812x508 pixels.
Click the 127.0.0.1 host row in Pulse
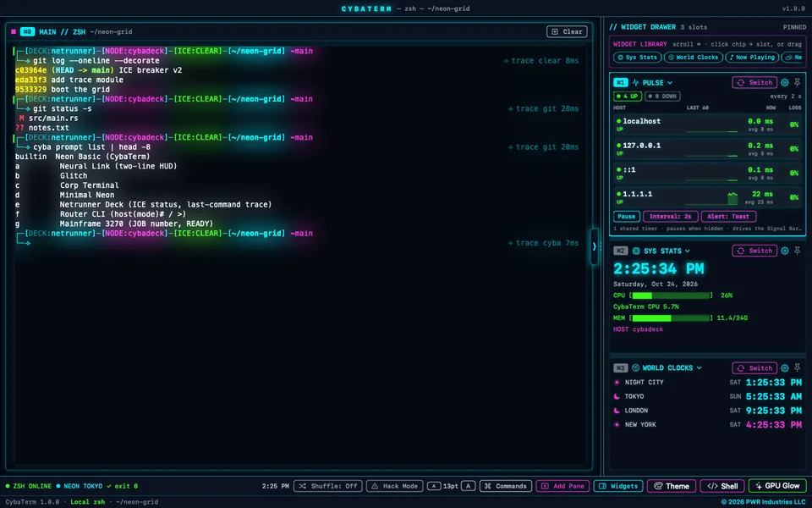707,149
